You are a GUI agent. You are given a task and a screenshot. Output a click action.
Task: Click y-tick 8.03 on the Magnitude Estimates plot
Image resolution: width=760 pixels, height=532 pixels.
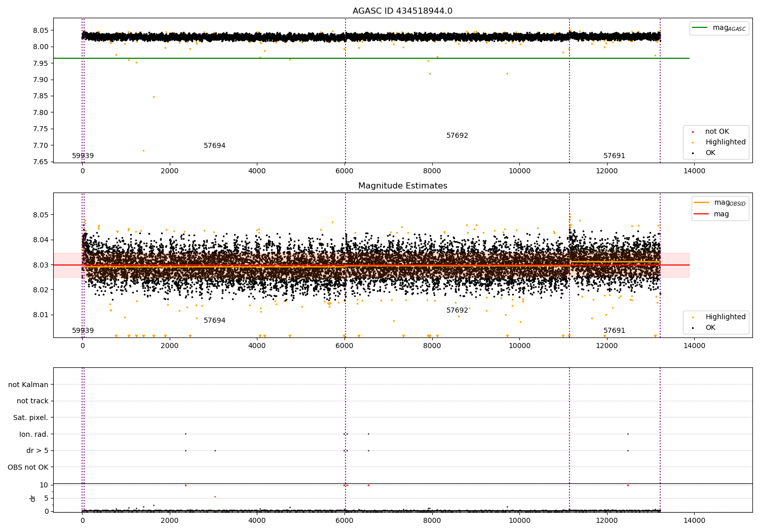40,265
